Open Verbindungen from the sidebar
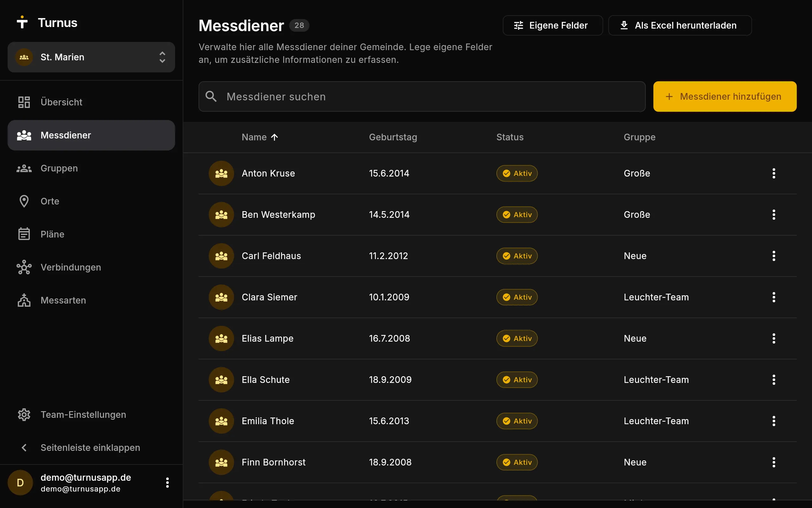The image size is (812, 508). 91,267
